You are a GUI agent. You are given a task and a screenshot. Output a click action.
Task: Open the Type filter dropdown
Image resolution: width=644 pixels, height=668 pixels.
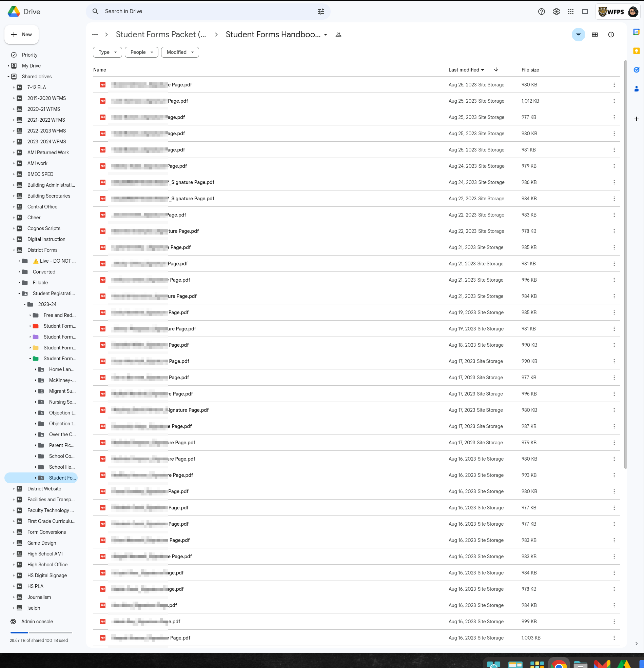coord(108,52)
